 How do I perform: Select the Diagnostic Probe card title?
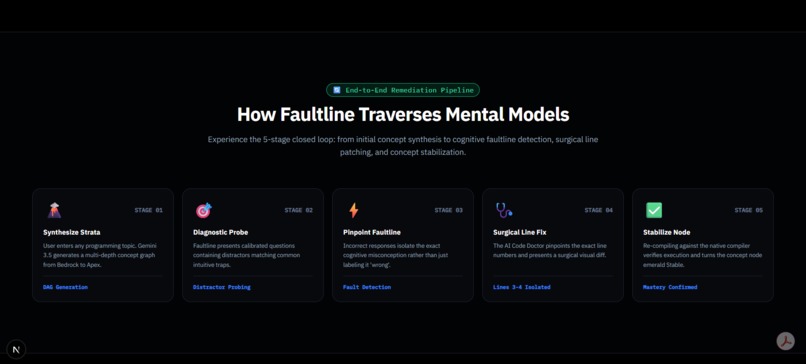pos(221,232)
